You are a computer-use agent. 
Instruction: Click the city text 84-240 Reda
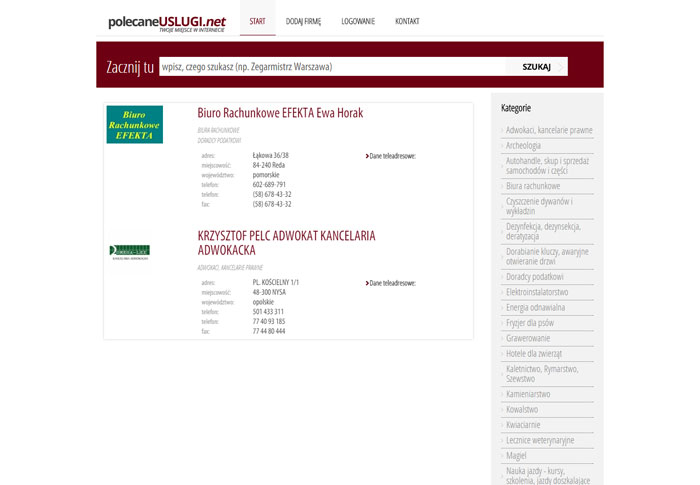pos(268,165)
